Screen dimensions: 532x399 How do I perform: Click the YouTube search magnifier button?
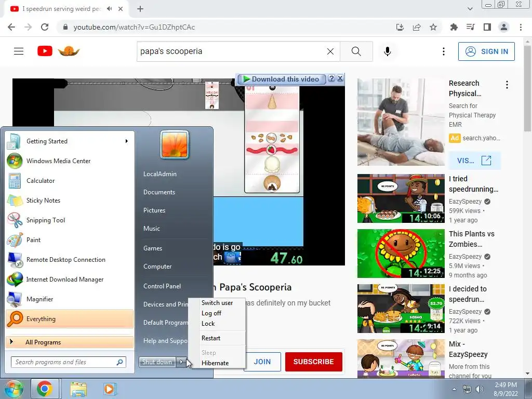pos(356,51)
